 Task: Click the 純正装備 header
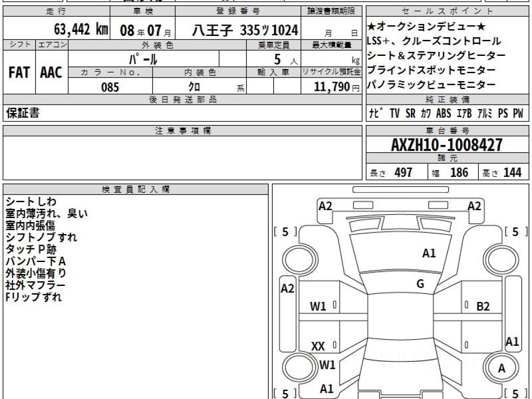point(447,99)
